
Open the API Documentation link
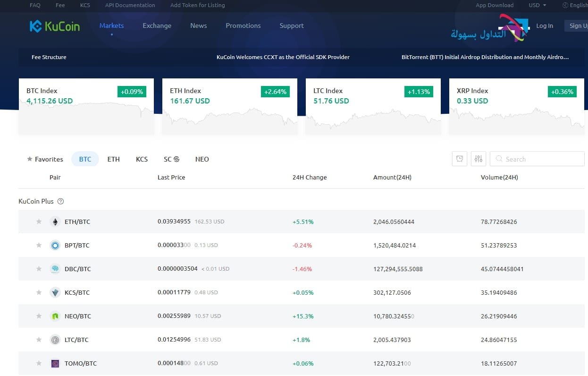130,5
